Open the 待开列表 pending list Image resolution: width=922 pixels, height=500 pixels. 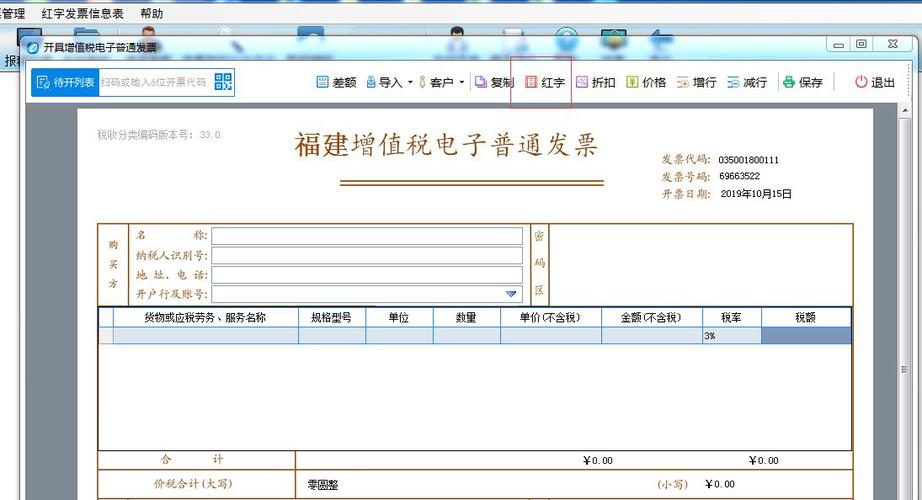65,82
